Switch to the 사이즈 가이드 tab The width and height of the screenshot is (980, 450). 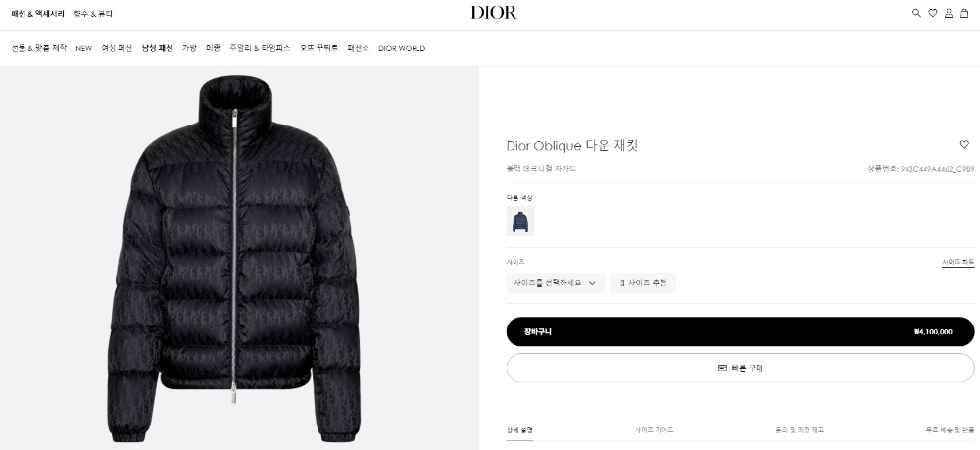(655, 430)
